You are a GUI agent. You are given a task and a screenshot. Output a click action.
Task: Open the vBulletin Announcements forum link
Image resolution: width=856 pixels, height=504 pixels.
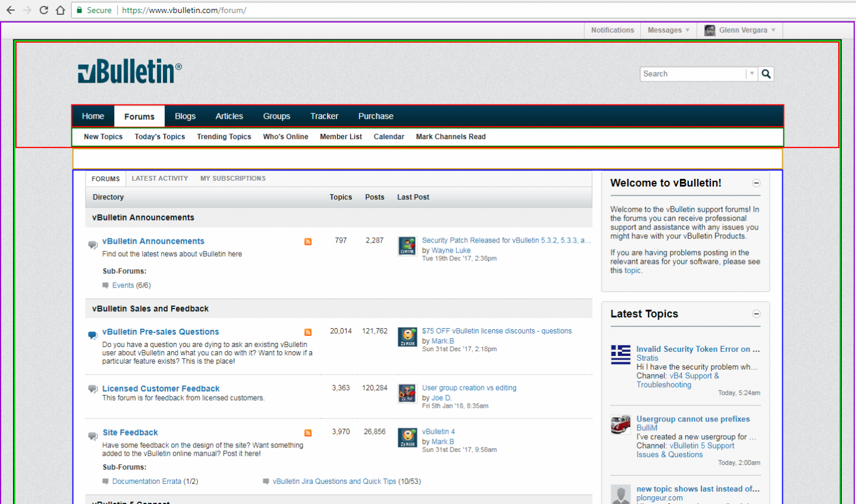(x=153, y=241)
